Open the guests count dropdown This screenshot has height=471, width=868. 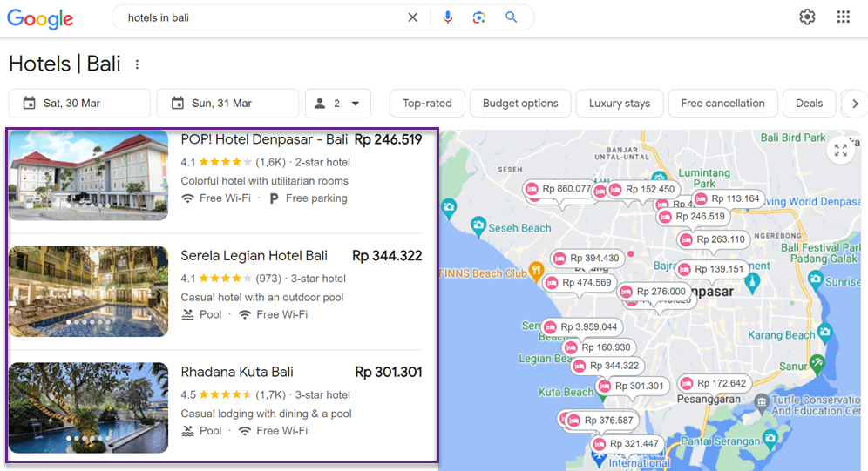pyautogui.click(x=337, y=104)
